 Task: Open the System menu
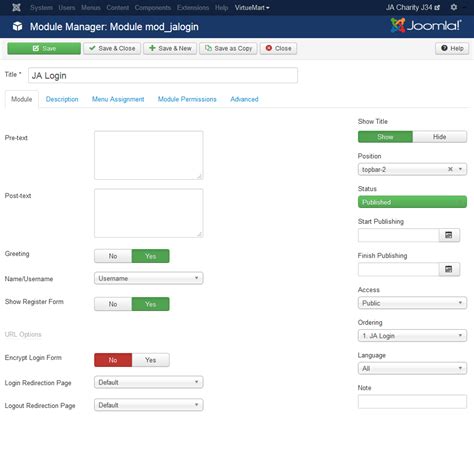tap(41, 7)
